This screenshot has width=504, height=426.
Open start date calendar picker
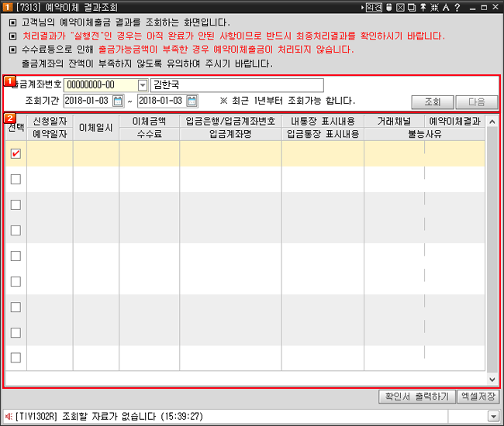[x=118, y=101]
